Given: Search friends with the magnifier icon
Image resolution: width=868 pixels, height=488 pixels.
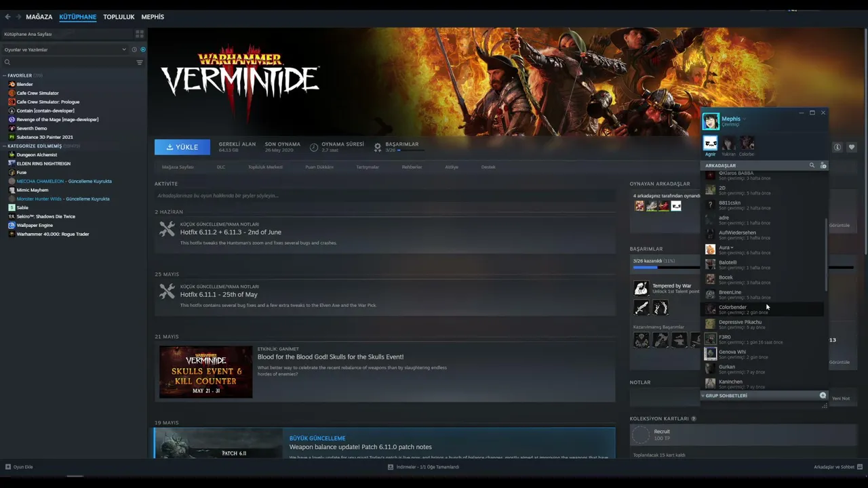Looking at the screenshot, I should 812,165.
